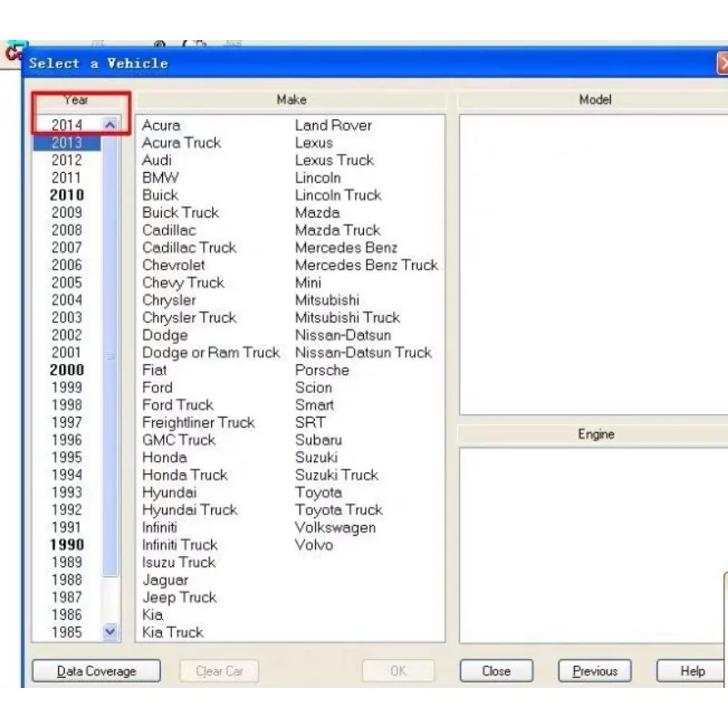This screenshot has width=728, height=728.
Task: Choose Toyota Truck
Action: click(339, 510)
